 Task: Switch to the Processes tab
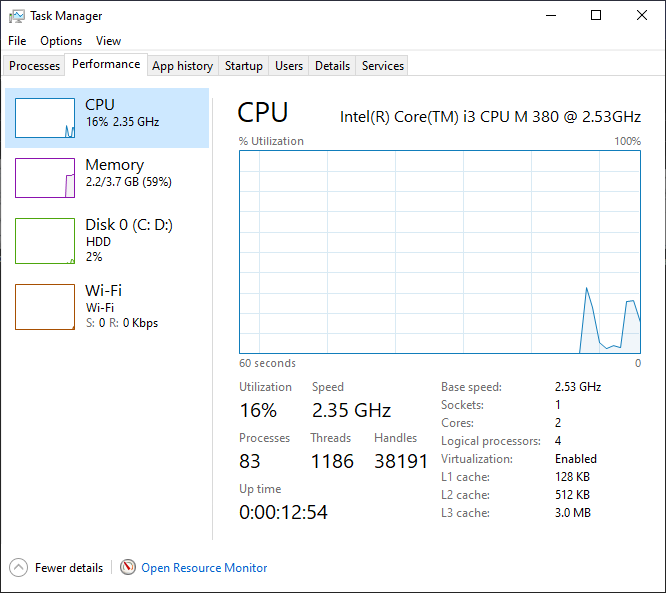[x=35, y=66]
